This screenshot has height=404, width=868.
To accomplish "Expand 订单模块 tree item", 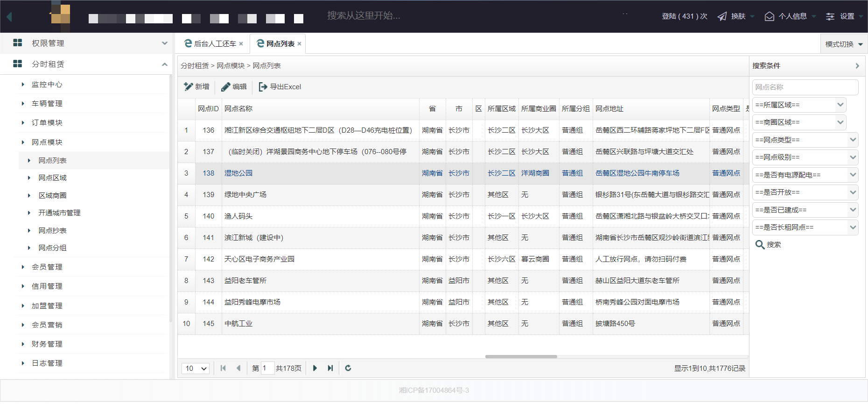I will pyautogui.click(x=22, y=123).
